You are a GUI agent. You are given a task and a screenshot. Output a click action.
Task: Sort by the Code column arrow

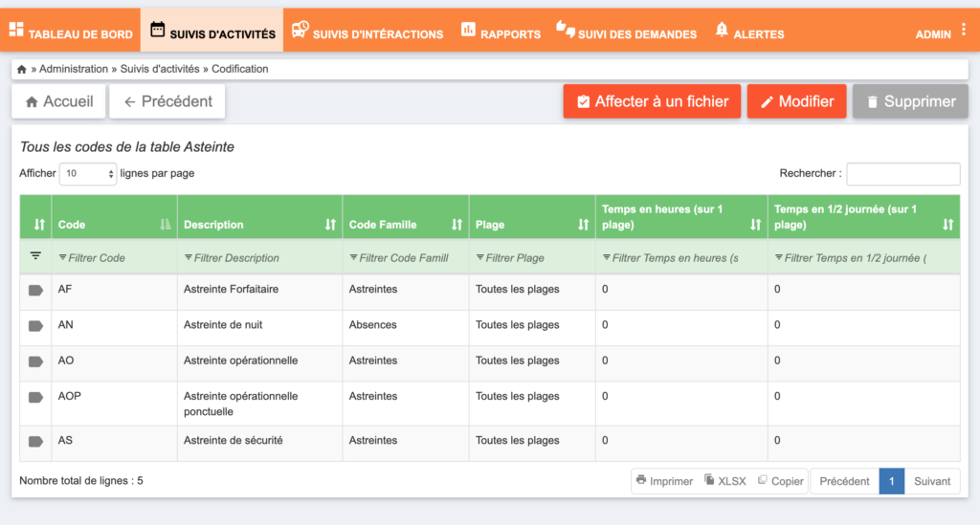165,224
